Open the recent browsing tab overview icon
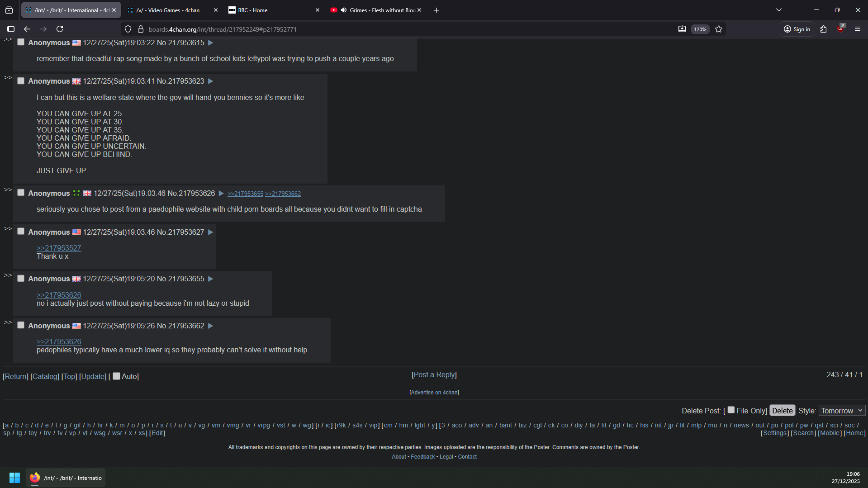 coord(9,10)
